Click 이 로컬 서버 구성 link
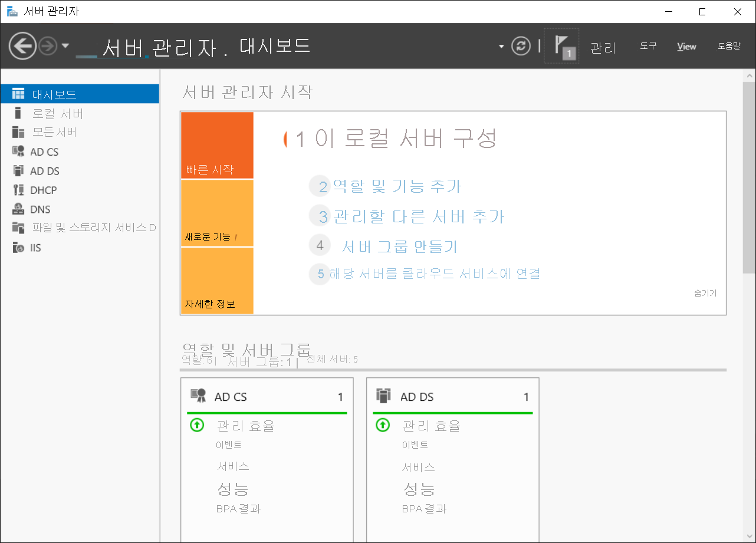Image resolution: width=756 pixels, height=543 pixels. pos(406,139)
